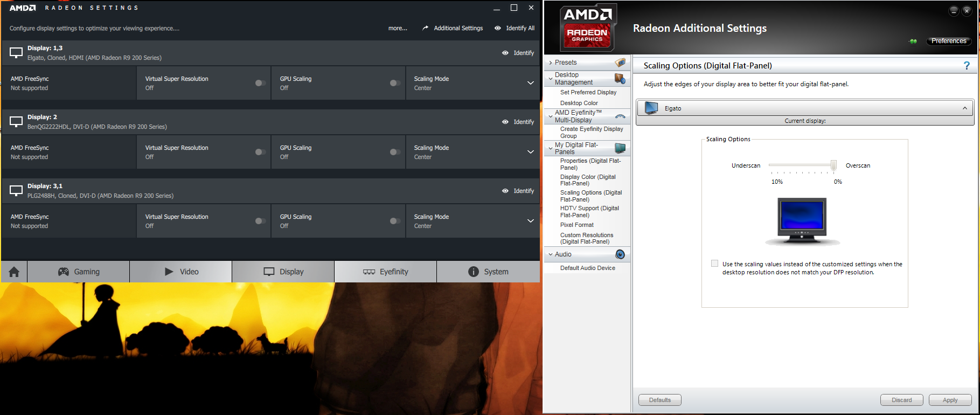Click the Presets icon in sidebar
Image resolution: width=980 pixels, height=415 pixels.
[x=620, y=63]
